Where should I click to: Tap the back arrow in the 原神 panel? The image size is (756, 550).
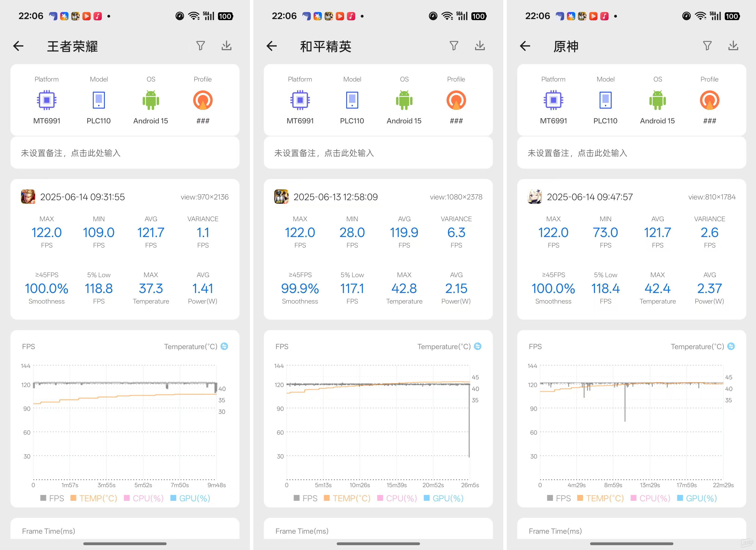(525, 46)
